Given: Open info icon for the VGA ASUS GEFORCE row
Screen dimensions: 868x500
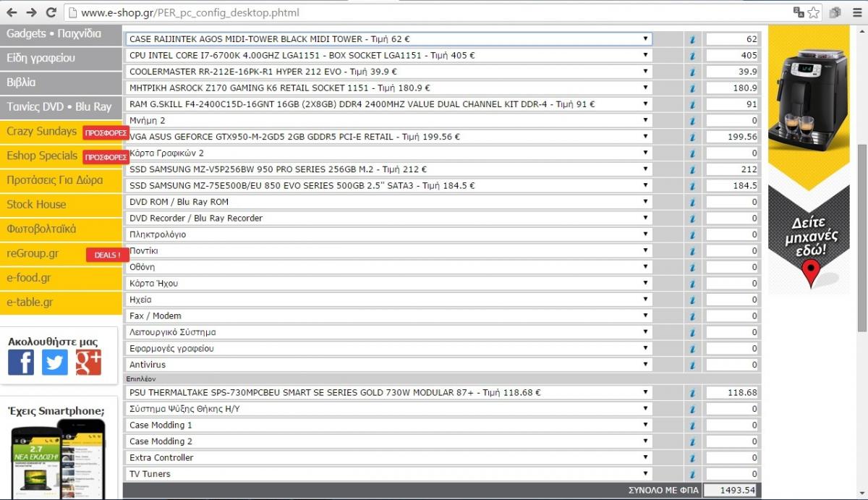Looking at the screenshot, I should click(692, 137).
